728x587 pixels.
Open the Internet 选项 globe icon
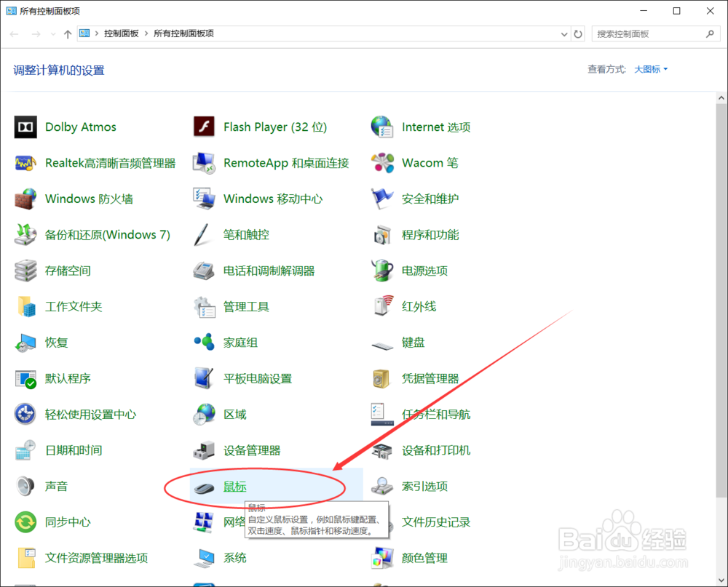[382, 127]
